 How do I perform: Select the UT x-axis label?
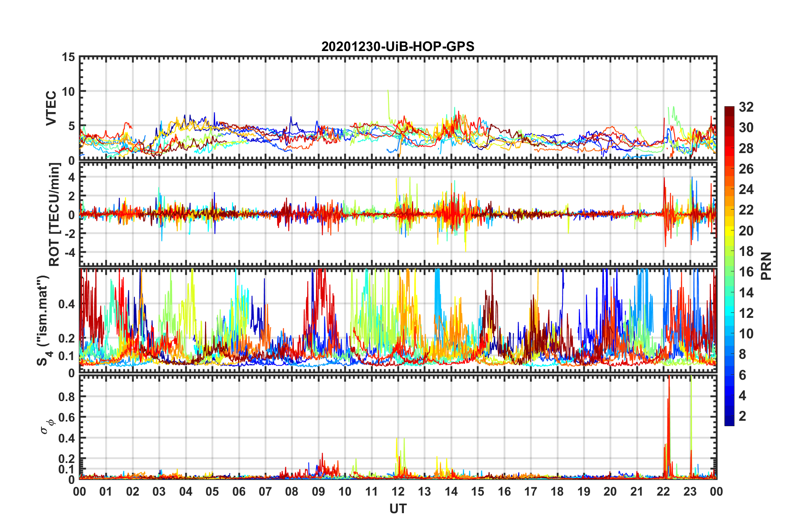tap(398, 509)
